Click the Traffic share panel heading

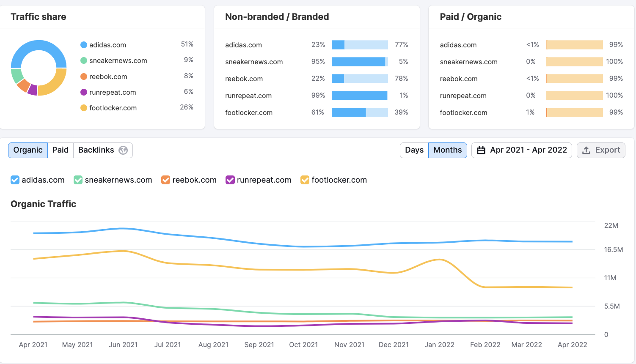click(39, 17)
